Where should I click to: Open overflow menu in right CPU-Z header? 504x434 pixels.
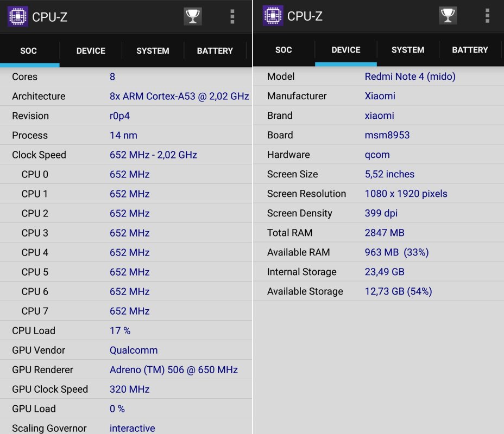[487, 16]
